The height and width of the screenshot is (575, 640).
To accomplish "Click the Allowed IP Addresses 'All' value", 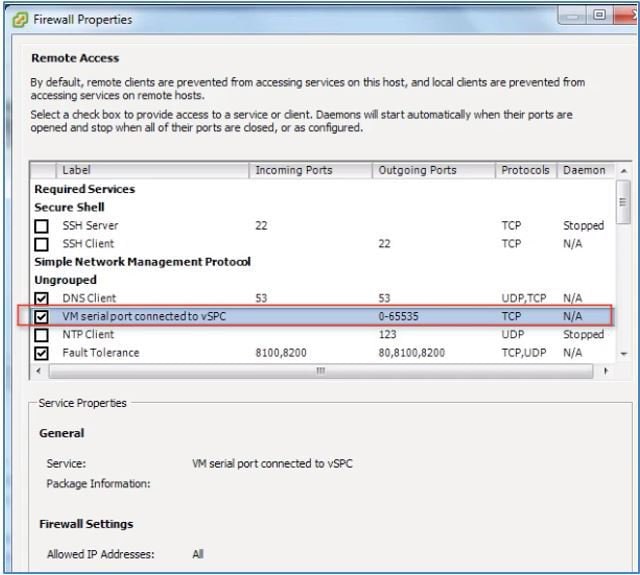I will pos(198,555).
